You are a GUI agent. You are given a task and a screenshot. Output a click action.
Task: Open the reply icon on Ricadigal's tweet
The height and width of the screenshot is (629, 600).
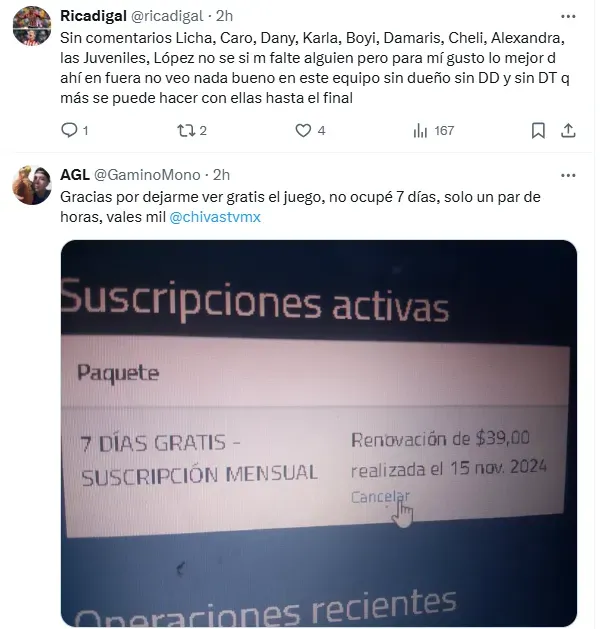pyautogui.click(x=69, y=131)
